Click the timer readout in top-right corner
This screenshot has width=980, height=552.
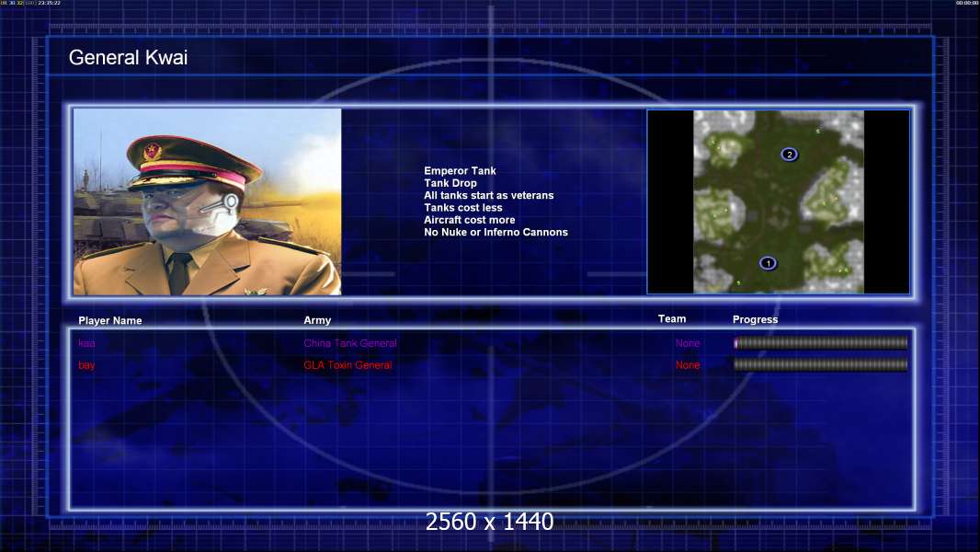[967, 3]
